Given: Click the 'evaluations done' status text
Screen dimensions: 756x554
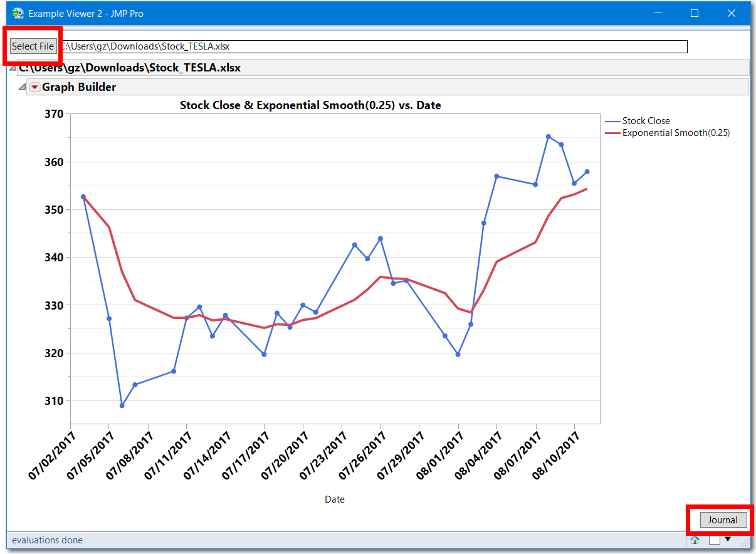Looking at the screenshot, I should (x=47, y=540).
